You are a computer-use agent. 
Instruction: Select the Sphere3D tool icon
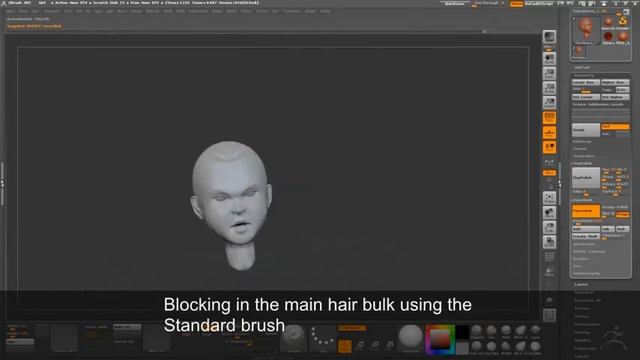[x=608, y=37]
